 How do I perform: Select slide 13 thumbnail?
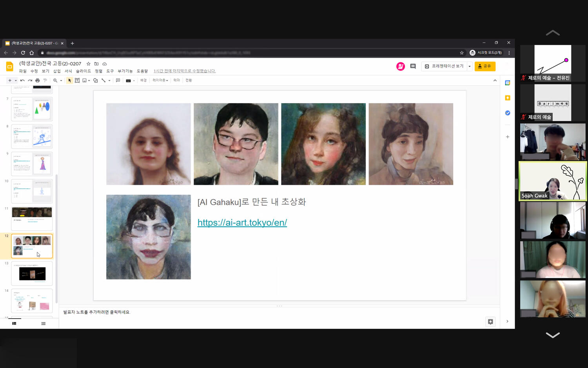click(32, 273)
